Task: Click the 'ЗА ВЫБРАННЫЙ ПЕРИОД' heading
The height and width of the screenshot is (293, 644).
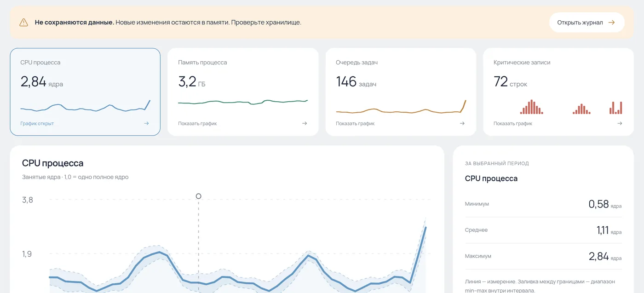Action: 497,163
